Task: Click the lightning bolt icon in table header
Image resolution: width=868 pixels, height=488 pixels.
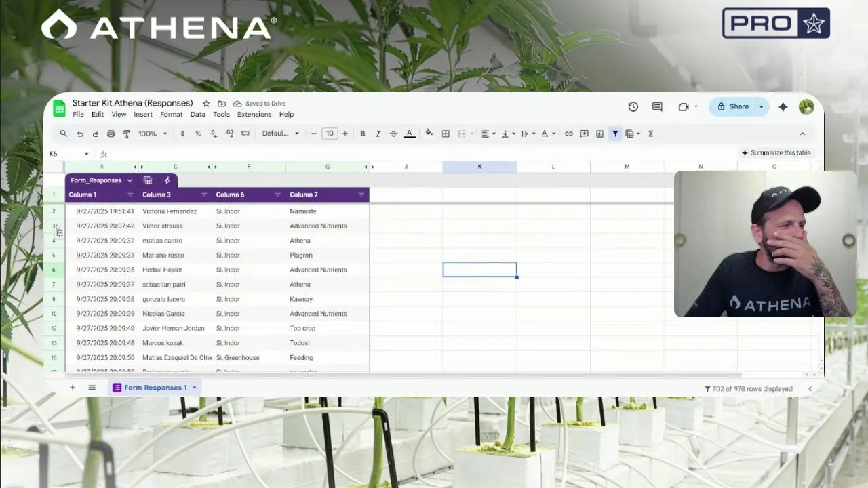Action: 167,180
